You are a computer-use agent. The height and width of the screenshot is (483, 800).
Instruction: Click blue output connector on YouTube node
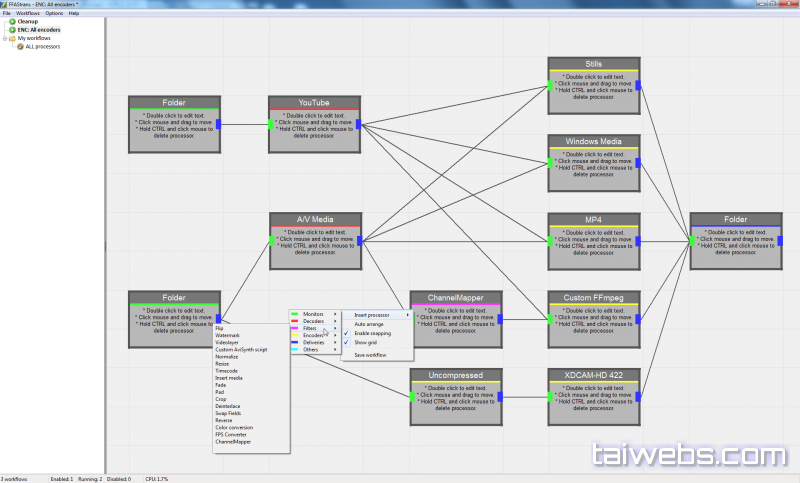click(x=358, y=125)
